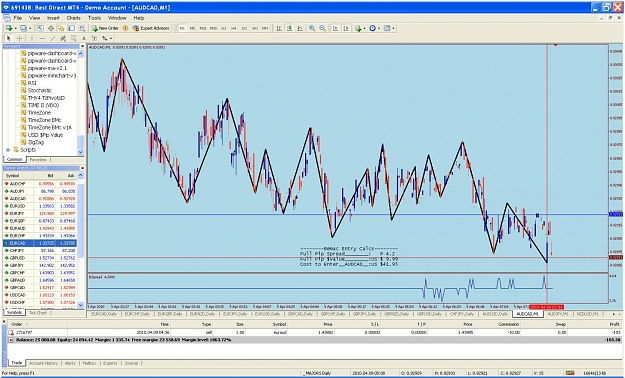Open the New Chart toolbar icon
The image size is (625, 378).
coord(9,28)
